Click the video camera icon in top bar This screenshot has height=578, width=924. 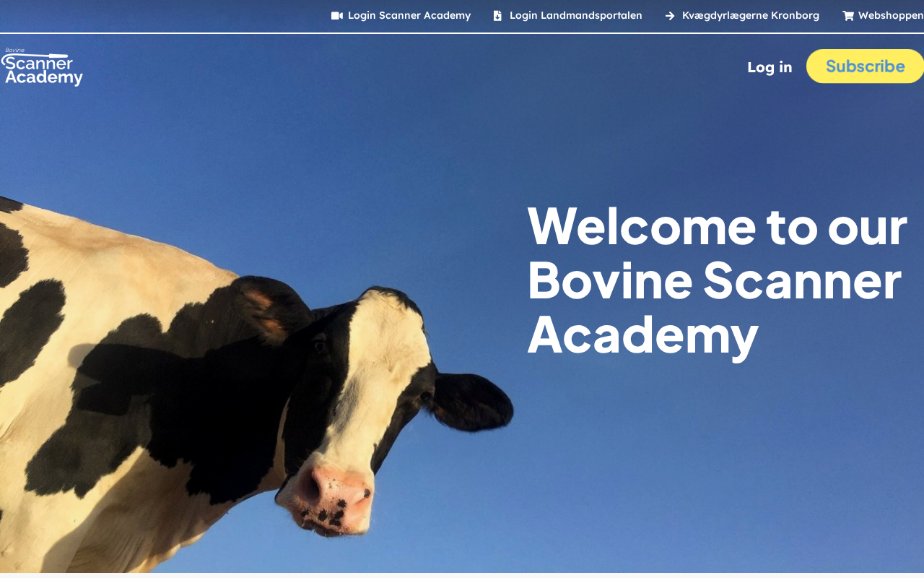click(x=337, y=15)
